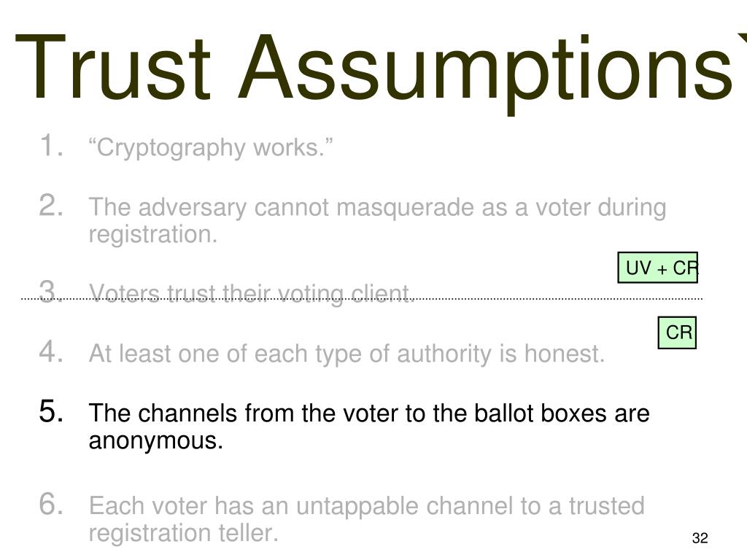Click list number 1 marker
Screen dimensions: 747x560
pyautogui.click(x=51, y=145)
